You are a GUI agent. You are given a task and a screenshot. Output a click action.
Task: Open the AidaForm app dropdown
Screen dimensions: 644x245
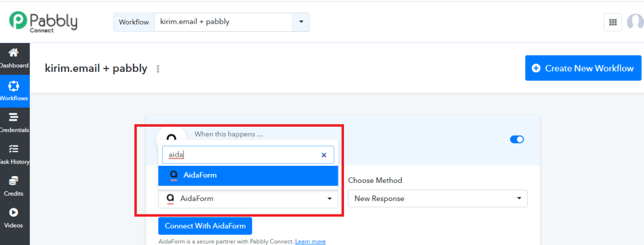click(248, 199)
